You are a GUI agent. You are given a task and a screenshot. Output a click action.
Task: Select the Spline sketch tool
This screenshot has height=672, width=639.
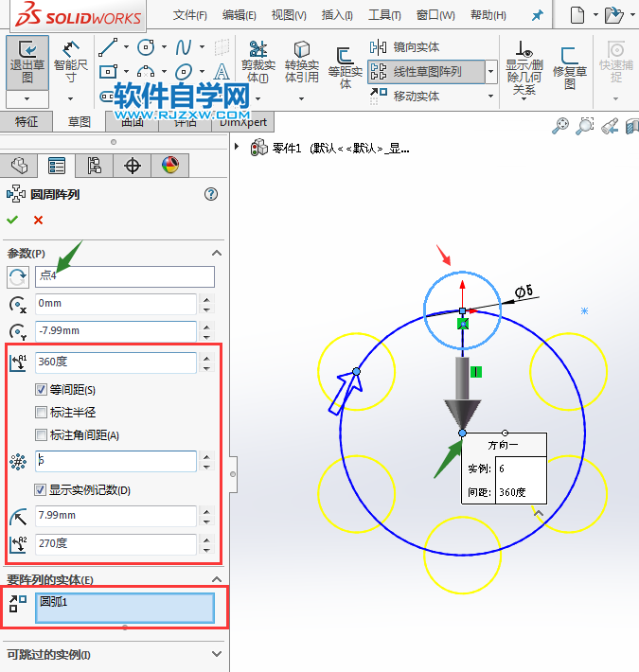[184, 47]
